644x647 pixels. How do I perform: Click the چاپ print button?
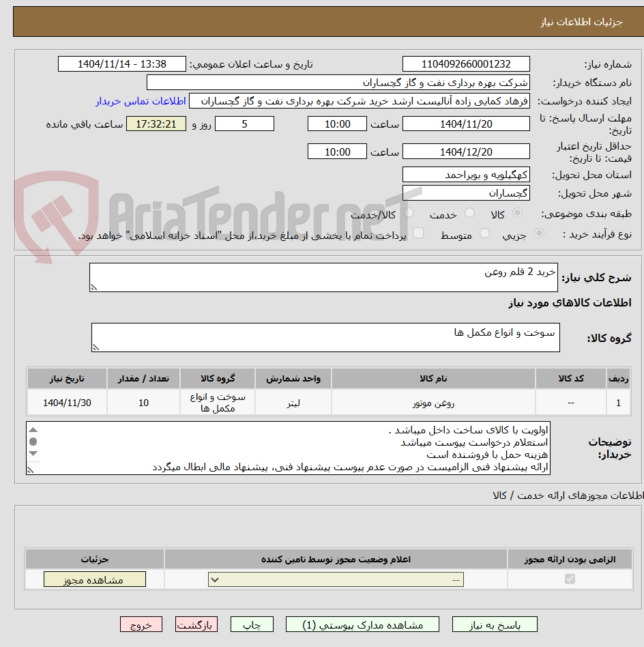(252, 624)
